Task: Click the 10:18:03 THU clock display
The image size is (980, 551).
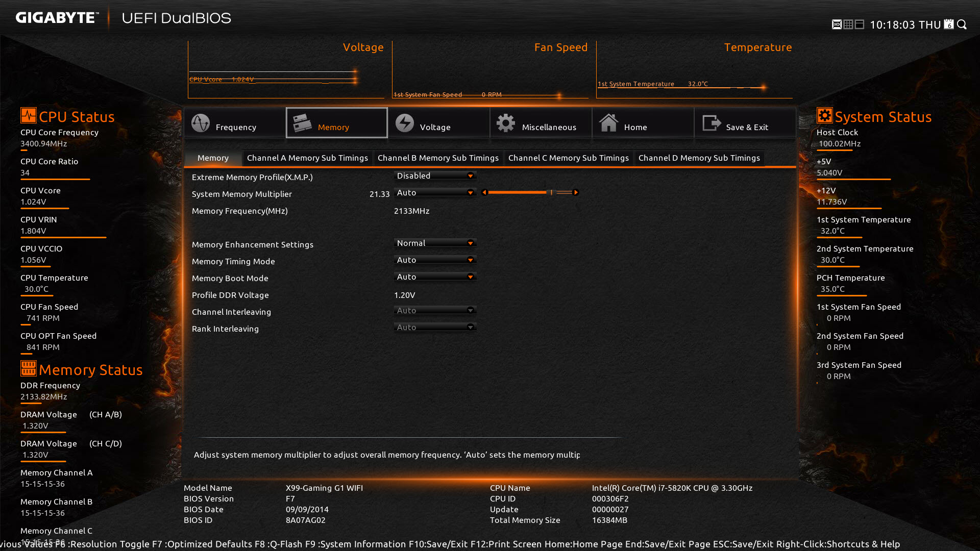Action: (x=905, y=24)
